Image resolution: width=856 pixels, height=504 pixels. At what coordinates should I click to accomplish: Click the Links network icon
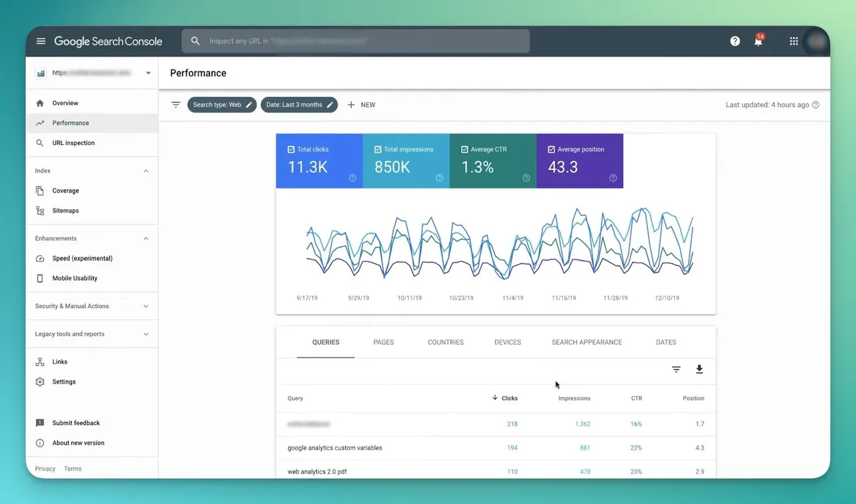pyautogui.click(x=40, y=362)
